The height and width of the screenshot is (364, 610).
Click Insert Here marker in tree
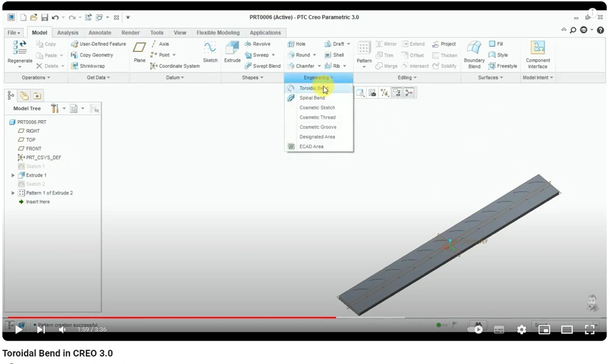click(x=34, y=202)
